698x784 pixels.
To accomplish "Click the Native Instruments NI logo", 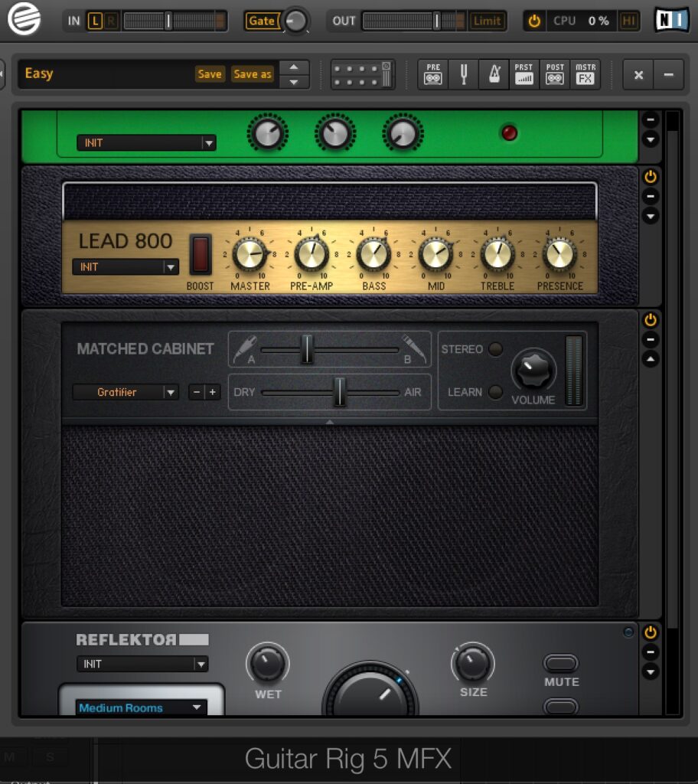I will click(671, 20).
